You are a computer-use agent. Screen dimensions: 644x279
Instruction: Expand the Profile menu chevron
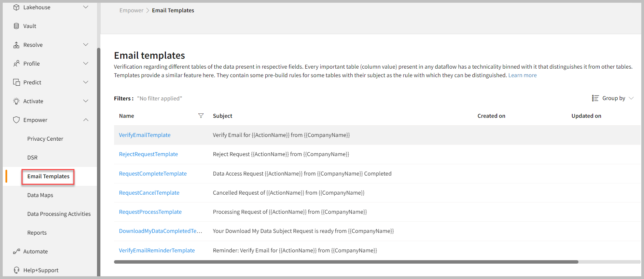[86, 64]
